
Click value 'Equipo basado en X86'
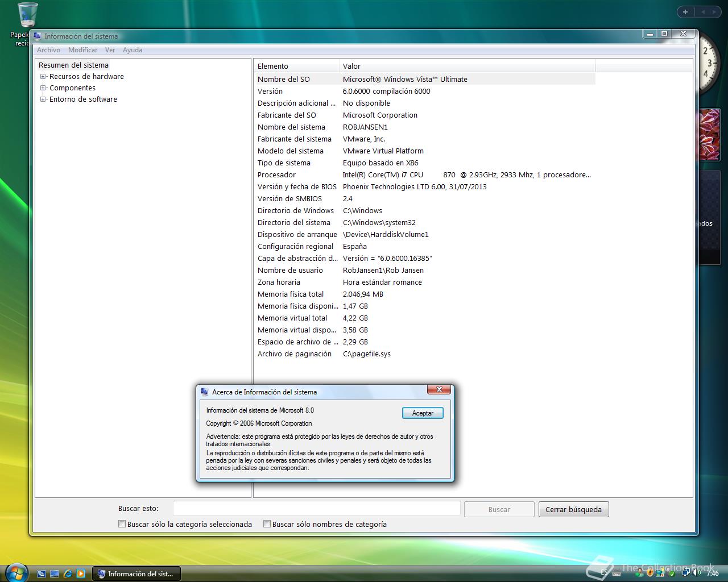pos(380,163)
